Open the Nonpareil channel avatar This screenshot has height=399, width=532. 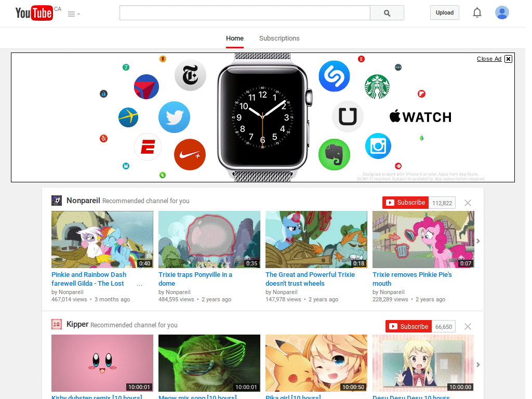click(57, 201)
